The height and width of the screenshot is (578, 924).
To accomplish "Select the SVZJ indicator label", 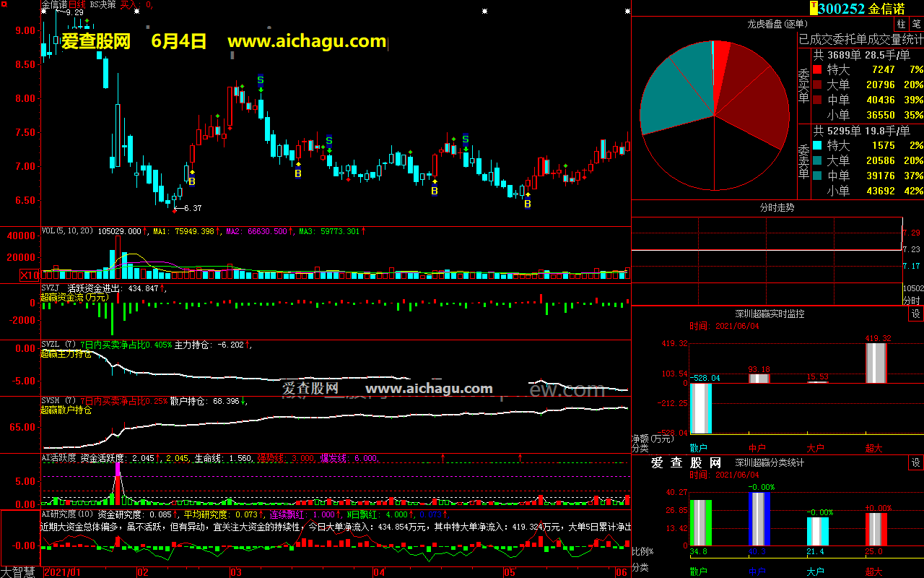I will [51, 288].
